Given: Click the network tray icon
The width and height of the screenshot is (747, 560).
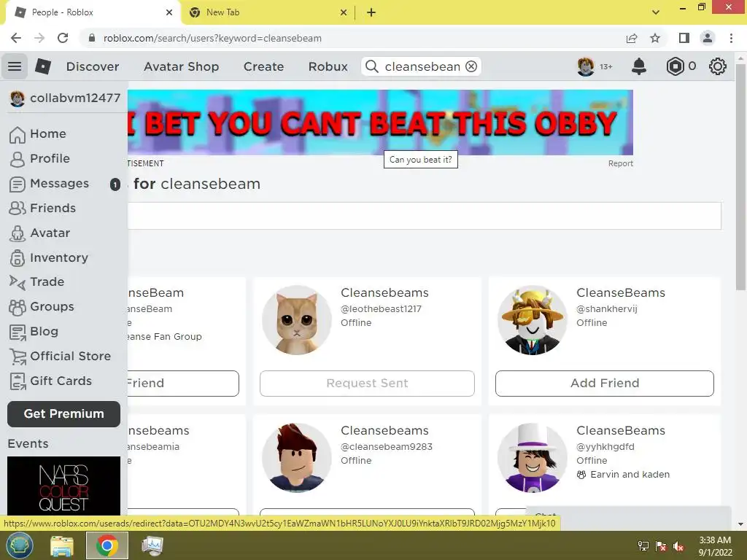Looking at the screenshot, I should coord(643,546).
